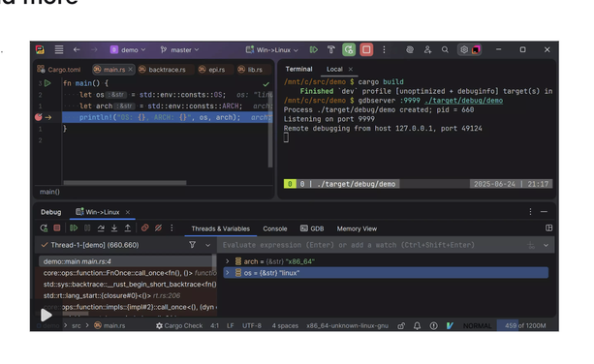Open the demo project dropdown
Screen dimensions: 594x364
coord(128,49)
